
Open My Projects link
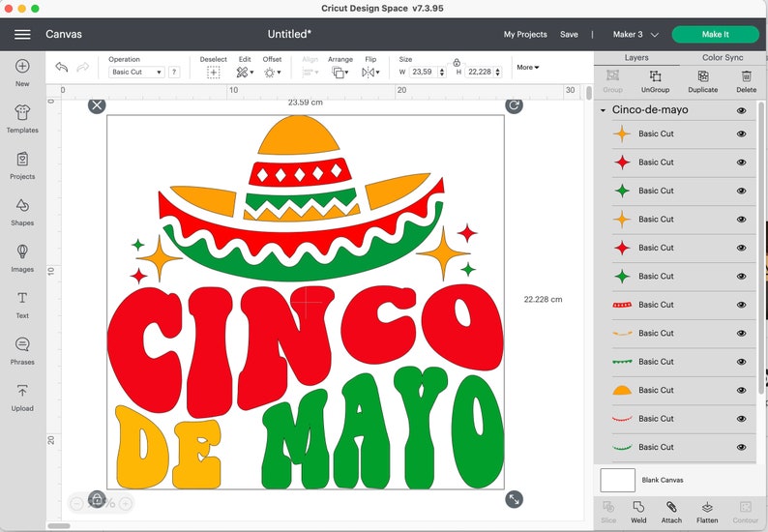click(x=525, y=34)
